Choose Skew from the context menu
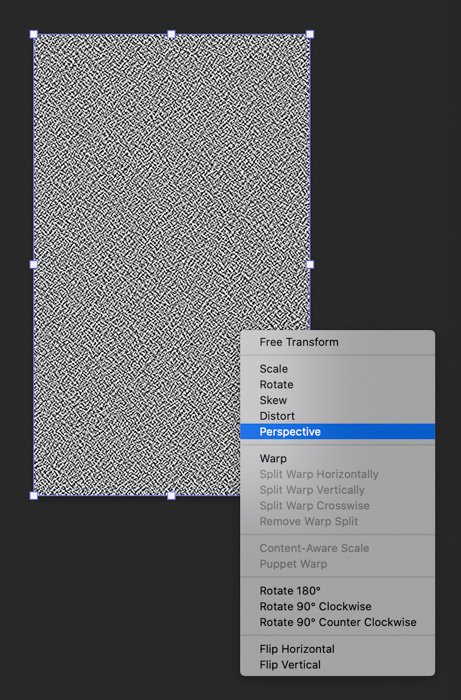The image size is (461, 700). tap(337, 400)
